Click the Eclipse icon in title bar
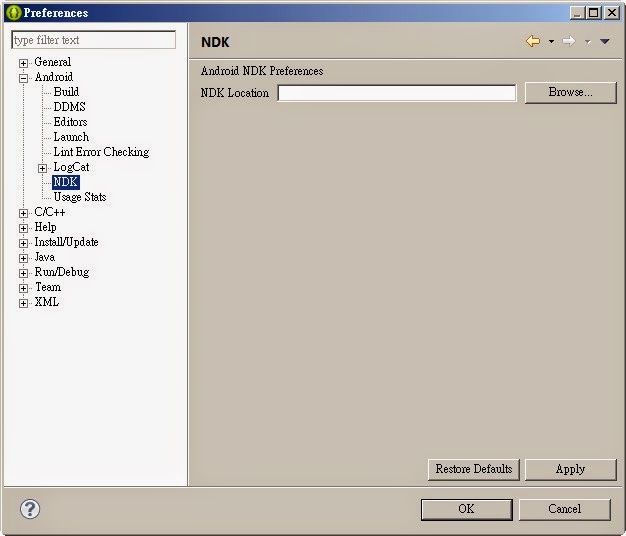626x536 pixels. (x=14, y=13)
